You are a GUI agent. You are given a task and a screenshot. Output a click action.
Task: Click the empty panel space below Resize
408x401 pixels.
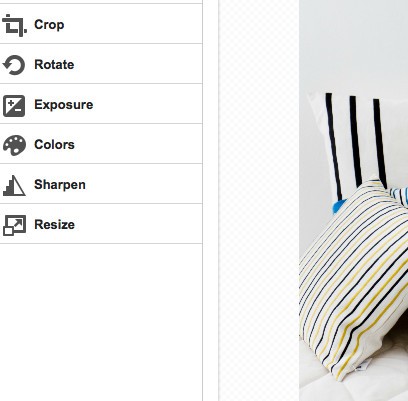(101, 322)
